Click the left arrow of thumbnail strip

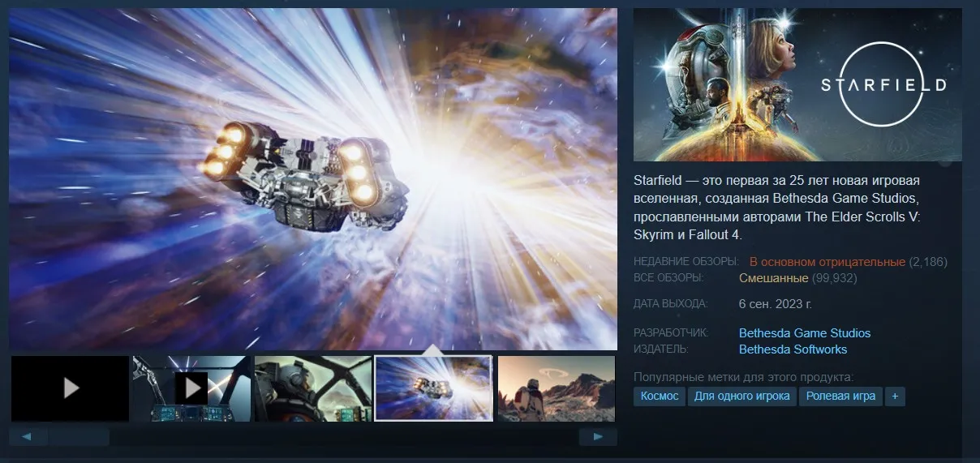click(28, 437)
